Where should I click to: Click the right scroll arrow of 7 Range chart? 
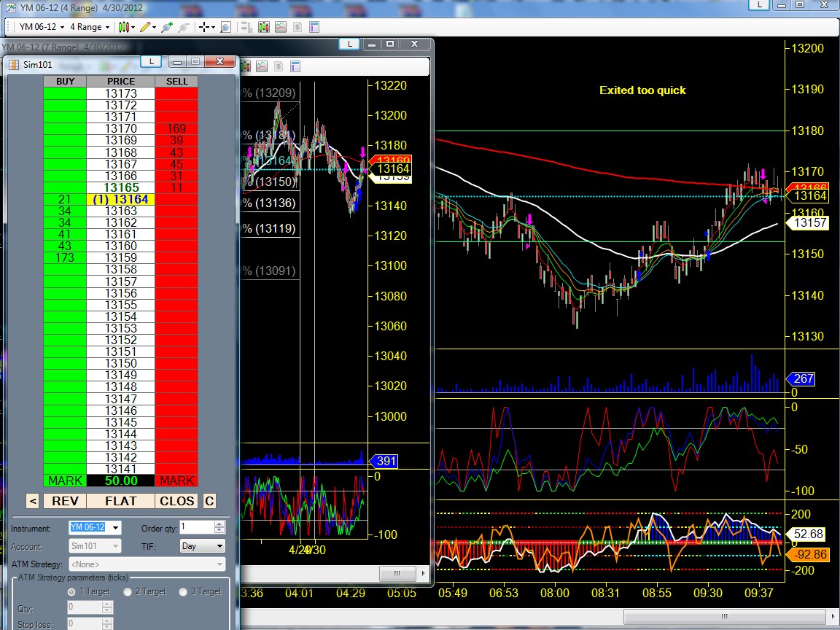click(423, 573)
